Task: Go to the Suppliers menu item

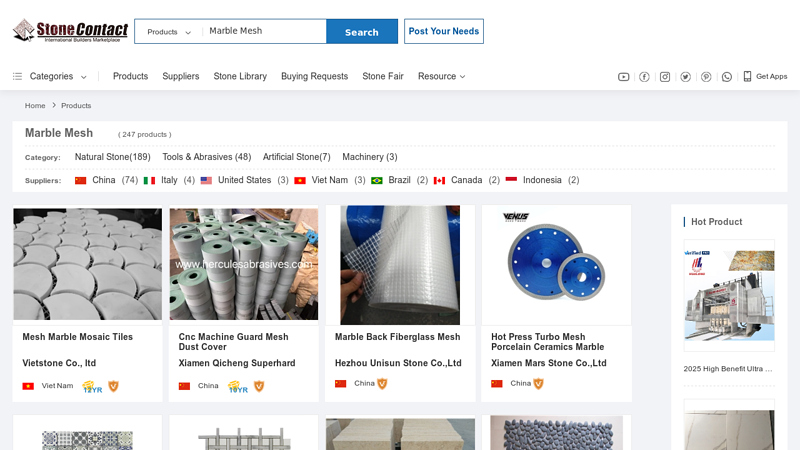Action: (181, 76)
